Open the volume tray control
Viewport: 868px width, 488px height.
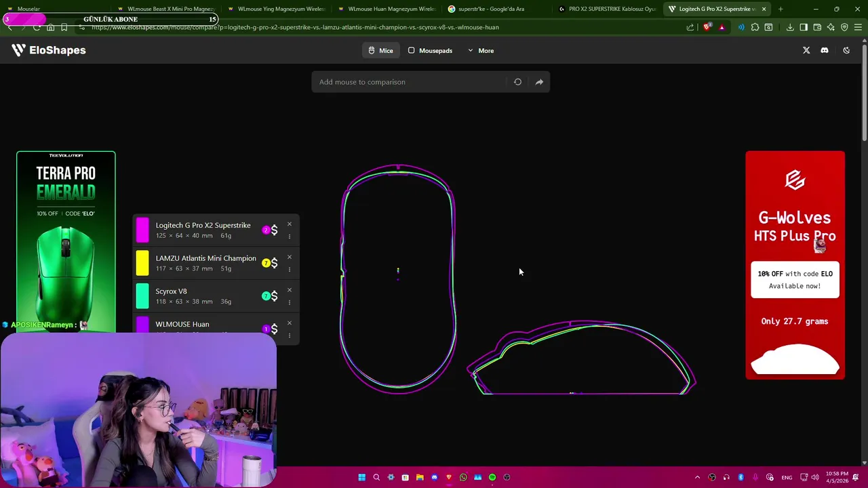(x=815, y=477)
